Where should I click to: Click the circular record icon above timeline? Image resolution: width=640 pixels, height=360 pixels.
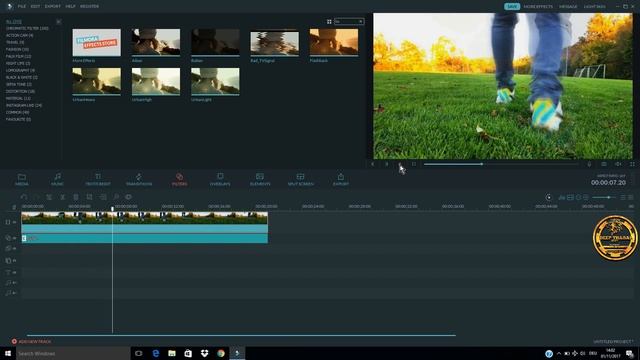tap(549, 198)
